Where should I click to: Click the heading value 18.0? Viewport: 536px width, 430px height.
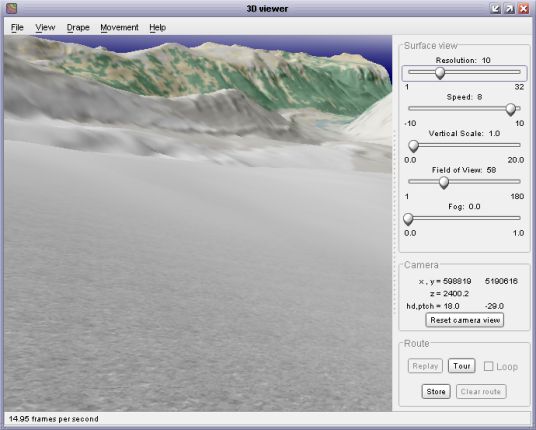click(x=451, y=306)
